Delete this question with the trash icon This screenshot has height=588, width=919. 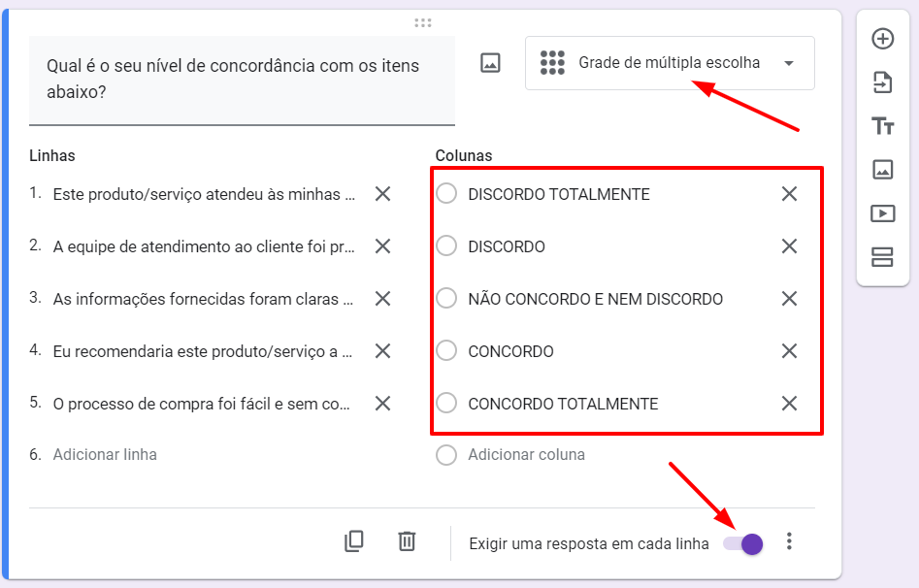pyautogui.click(x=407, y=541)
